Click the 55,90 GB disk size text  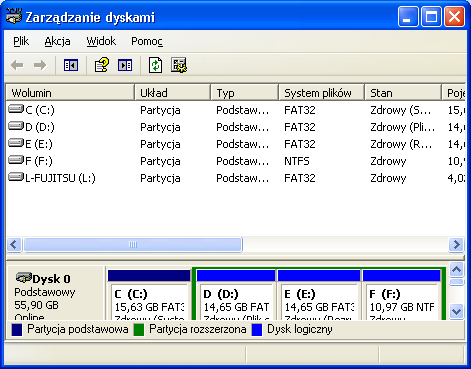point(36,305)
